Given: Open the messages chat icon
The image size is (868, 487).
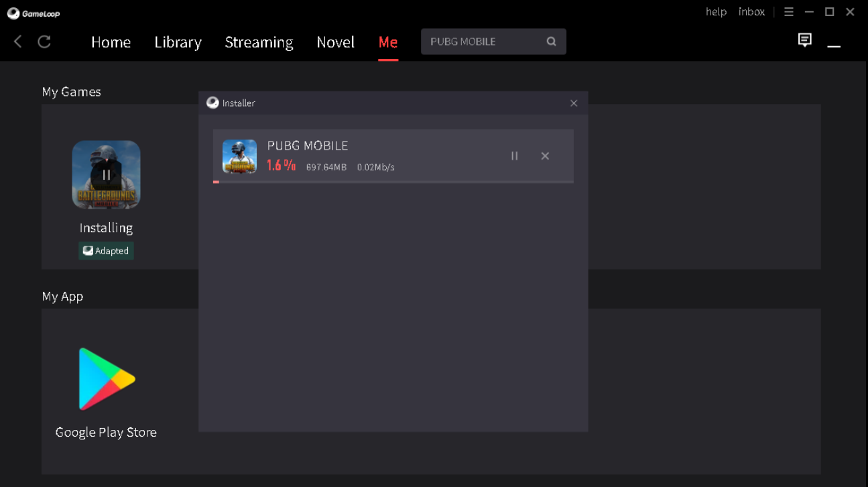Looking at the screenshot, I should point(805,40).
